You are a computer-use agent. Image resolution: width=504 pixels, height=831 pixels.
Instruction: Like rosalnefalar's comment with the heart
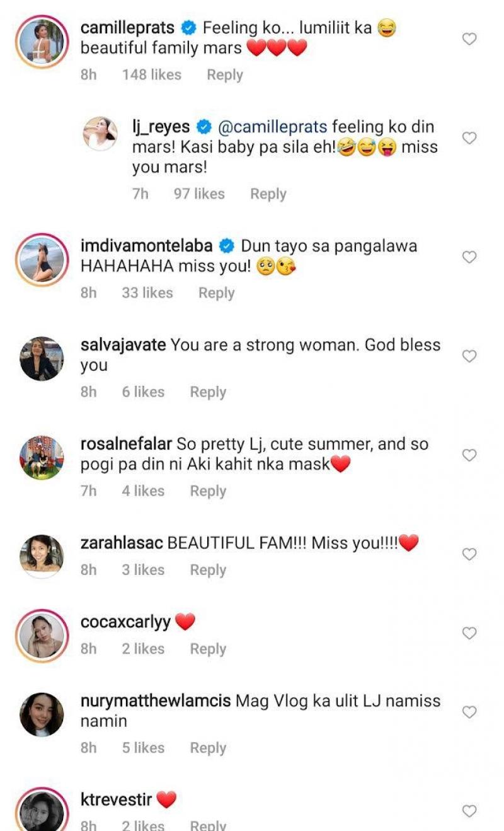pos(469,455)
